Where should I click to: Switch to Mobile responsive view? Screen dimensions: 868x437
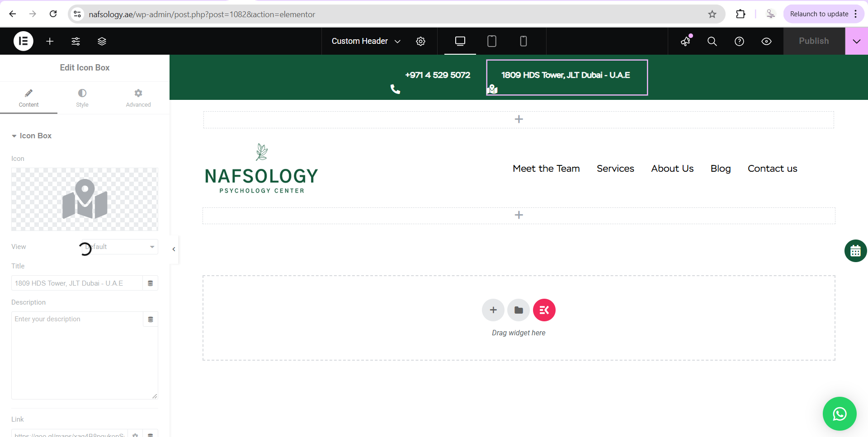coord(524,41)
